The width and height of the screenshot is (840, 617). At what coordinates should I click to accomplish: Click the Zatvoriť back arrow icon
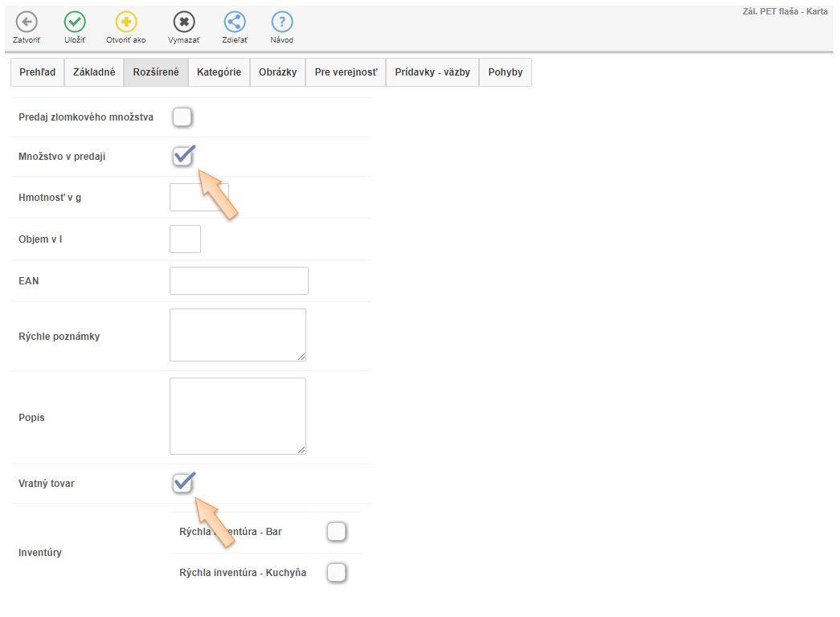point(27,22)
